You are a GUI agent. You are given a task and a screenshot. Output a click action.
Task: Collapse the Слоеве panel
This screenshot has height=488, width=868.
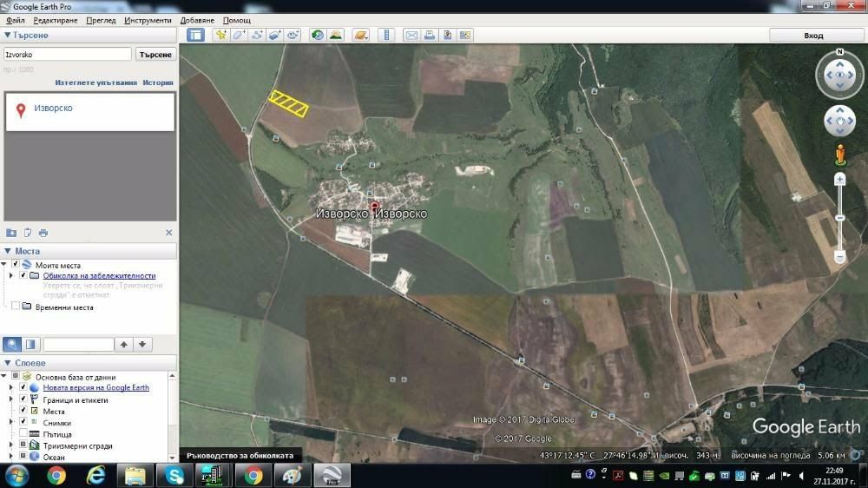7,363
